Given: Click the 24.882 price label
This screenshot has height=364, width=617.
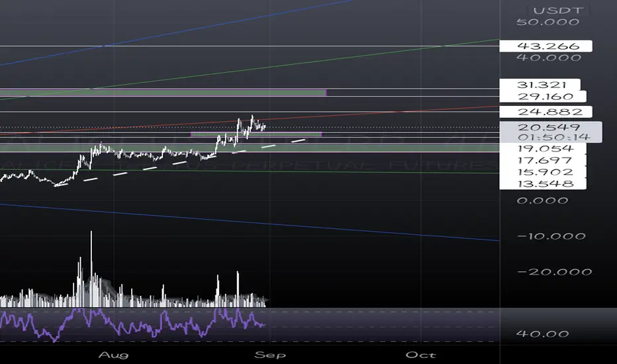Looking at the screenshot, I should coord(546,112).
